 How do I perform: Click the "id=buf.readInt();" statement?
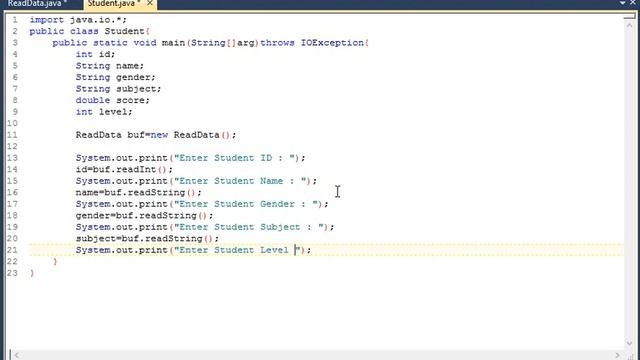pos(124,169)
